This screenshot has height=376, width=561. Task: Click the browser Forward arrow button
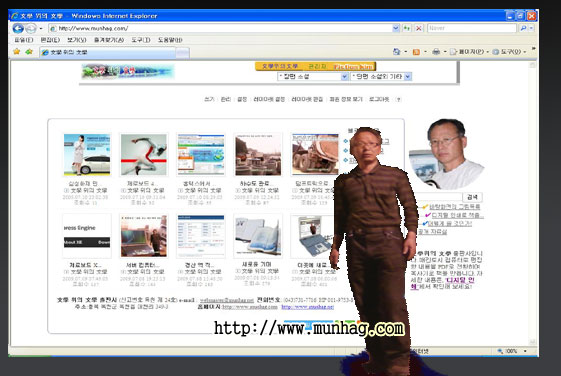pos(31,28)
